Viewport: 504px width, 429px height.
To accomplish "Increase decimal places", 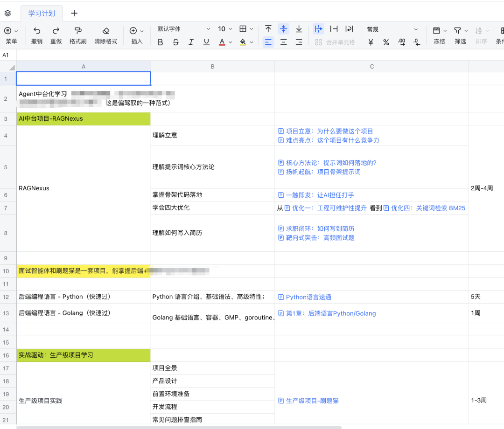I will point(401,42).
